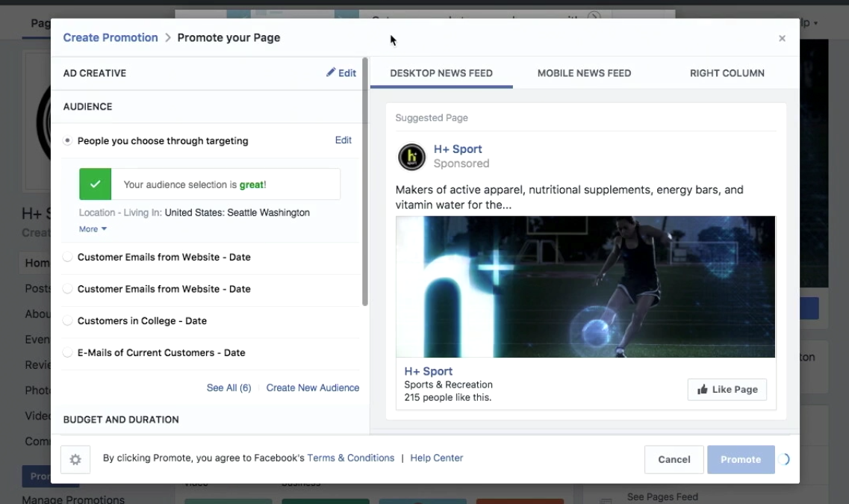The width and height of the screenshot is (849, 504).
Task: Select Customers in College audience
Action: 67,320
